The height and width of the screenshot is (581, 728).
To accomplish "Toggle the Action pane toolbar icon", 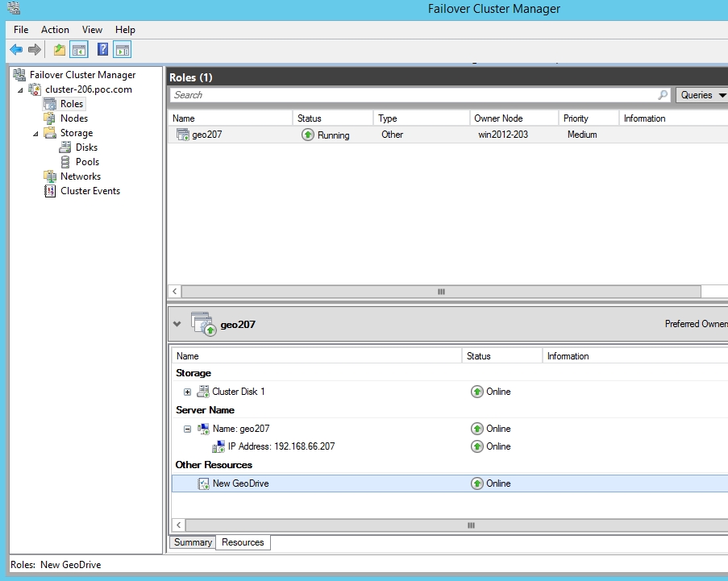I will 122,49.
